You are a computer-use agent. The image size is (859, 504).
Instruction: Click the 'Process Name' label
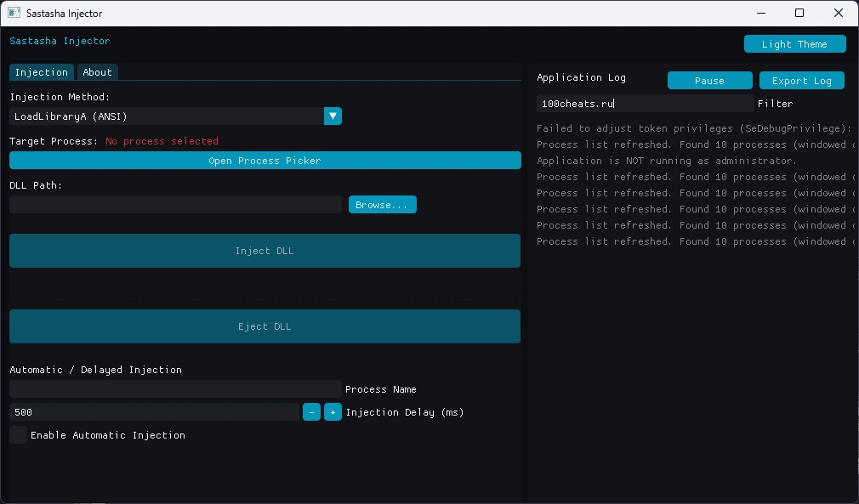[x=381, y=389]
